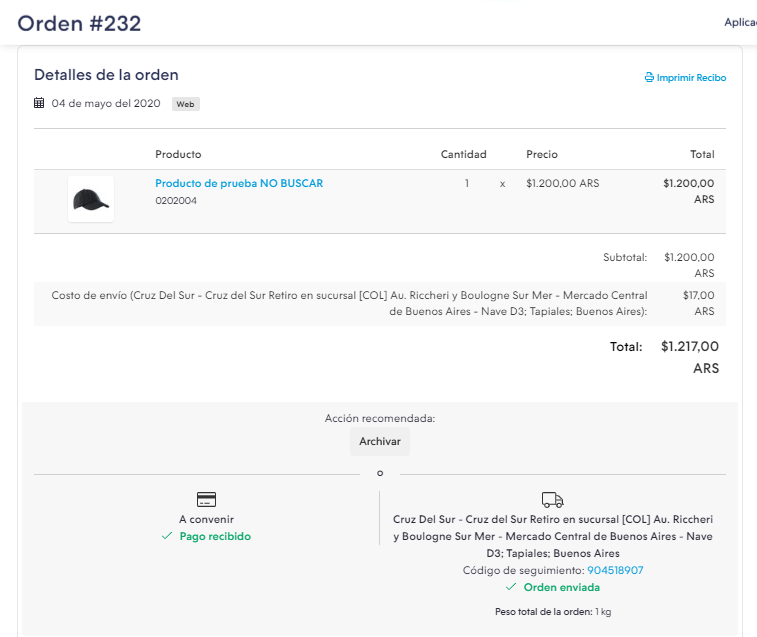
Task: Open tracking code 904518907 link
Action: coord(615,570)
